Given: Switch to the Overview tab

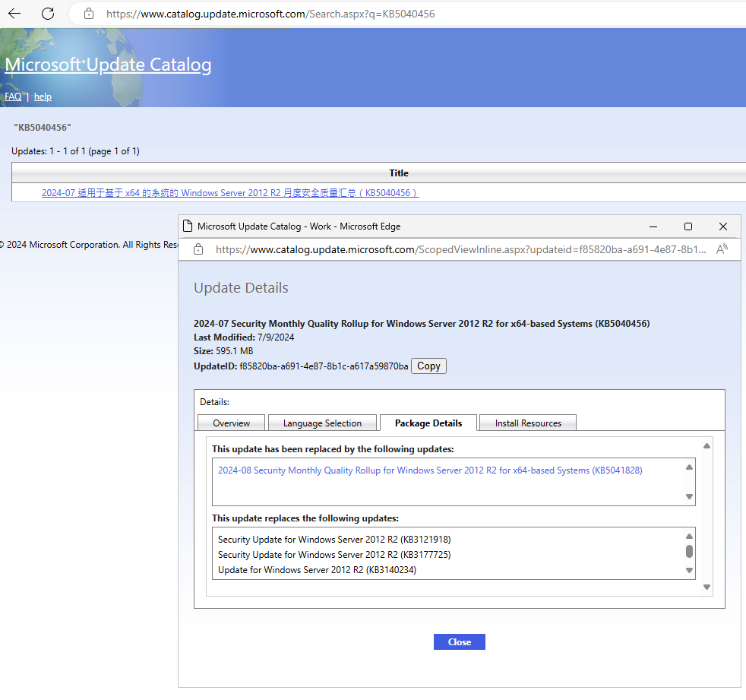Looking at the screenshot, I should [x=231, y=423].
